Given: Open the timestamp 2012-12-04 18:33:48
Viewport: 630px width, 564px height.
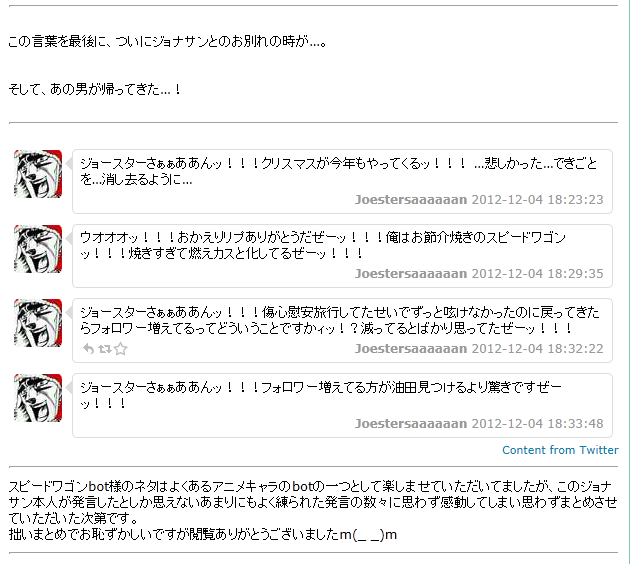Looking at the screenshot, I should coord(538,424).
